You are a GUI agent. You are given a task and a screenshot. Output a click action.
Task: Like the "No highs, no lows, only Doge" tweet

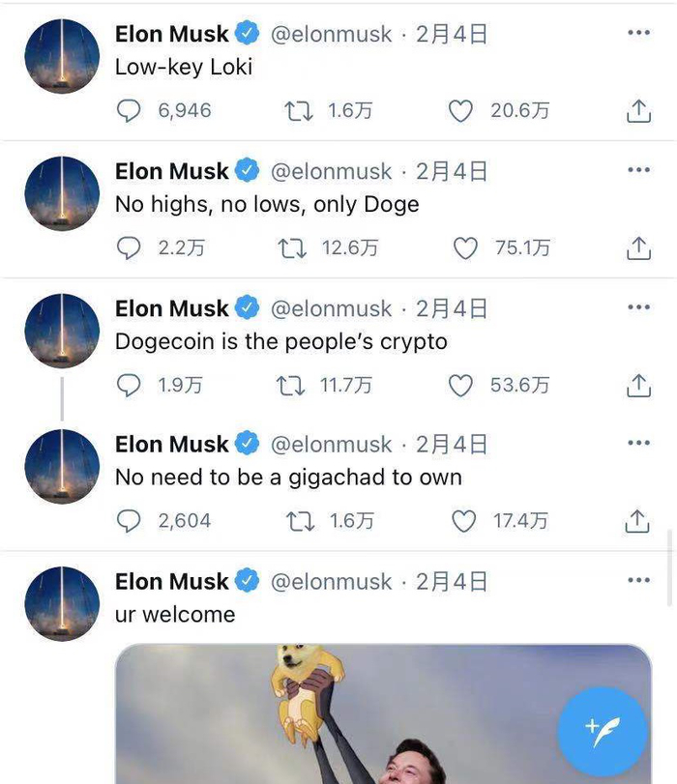tap(465, 248)
